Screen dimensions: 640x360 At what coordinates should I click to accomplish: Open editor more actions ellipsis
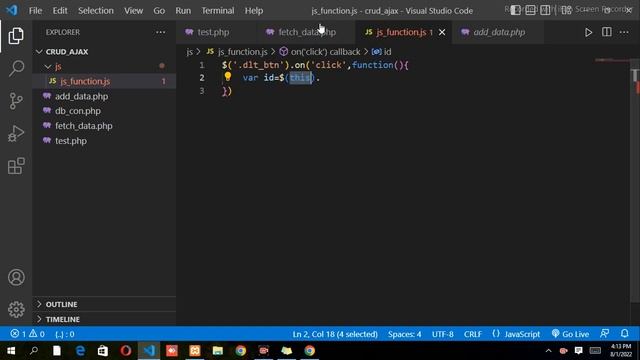pyautogui.click(x=624, y=32)
